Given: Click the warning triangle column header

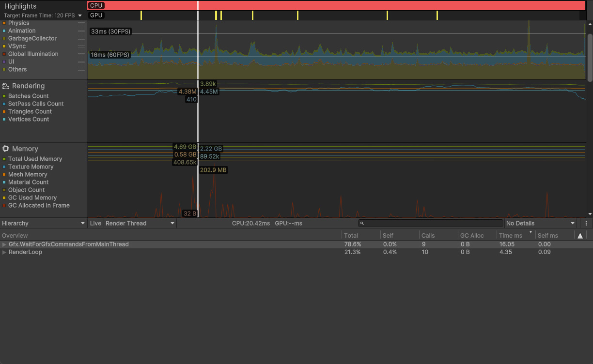Looking at the screenshot, I should coord(580,236).
